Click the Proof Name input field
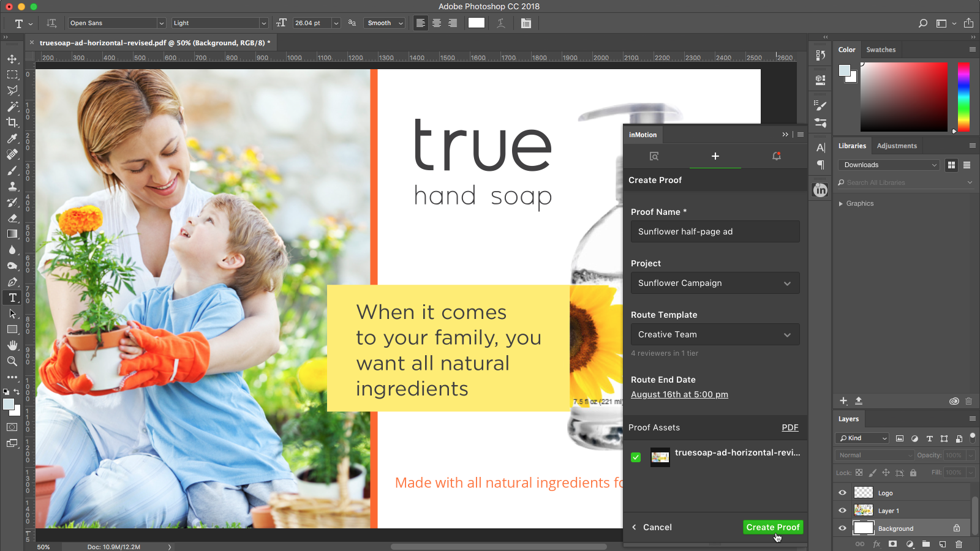Screen dimensions: 980x551 click(x=715, y=231)
